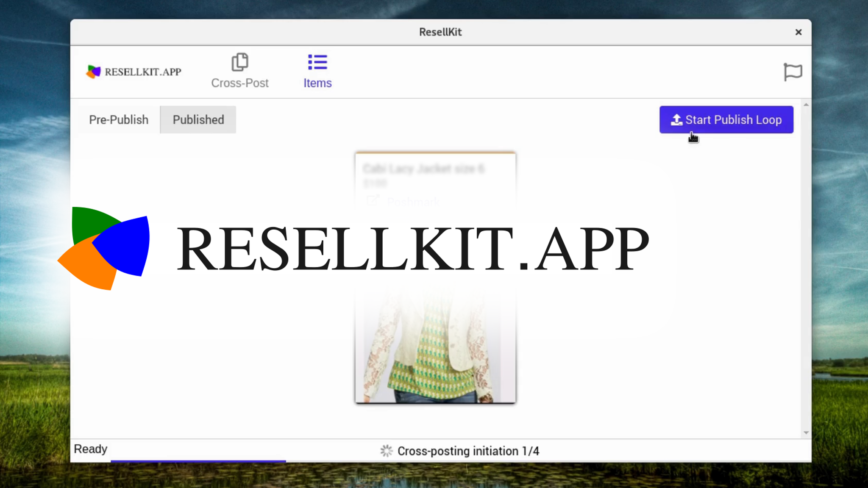Click the jacket photo thumbnail

pos(435,343)
